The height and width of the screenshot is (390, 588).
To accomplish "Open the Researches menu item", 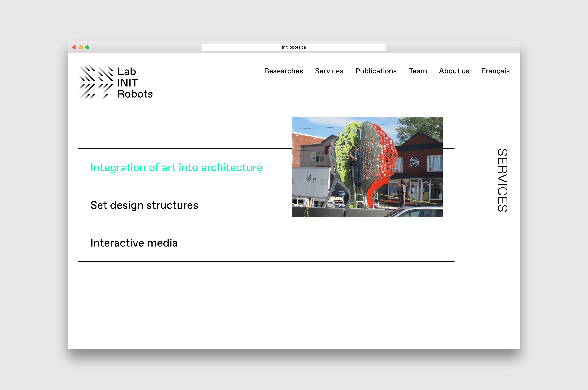I will (x=283, y=71).
